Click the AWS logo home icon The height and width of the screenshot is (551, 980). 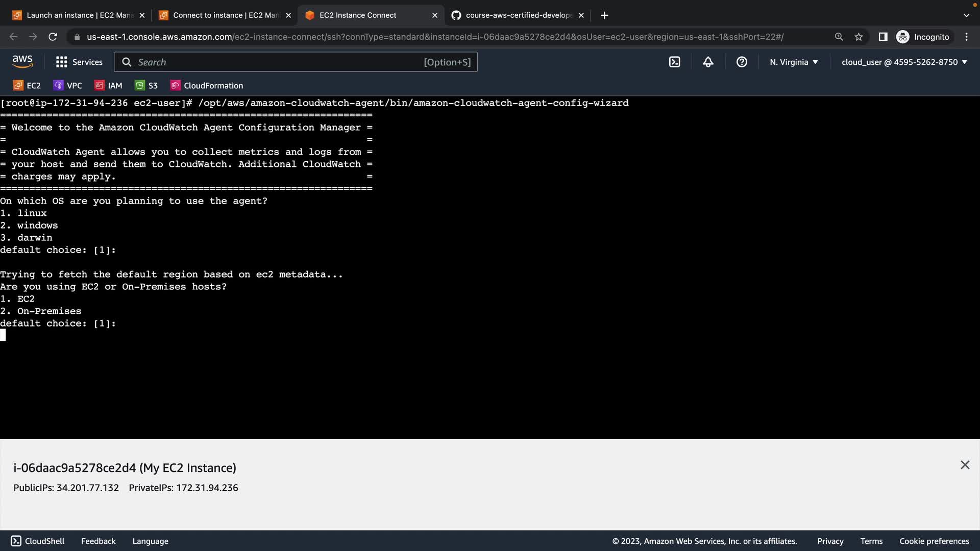22,62
